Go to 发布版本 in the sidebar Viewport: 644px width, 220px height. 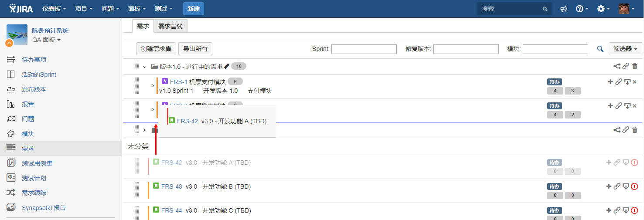[x=34, y=89]
